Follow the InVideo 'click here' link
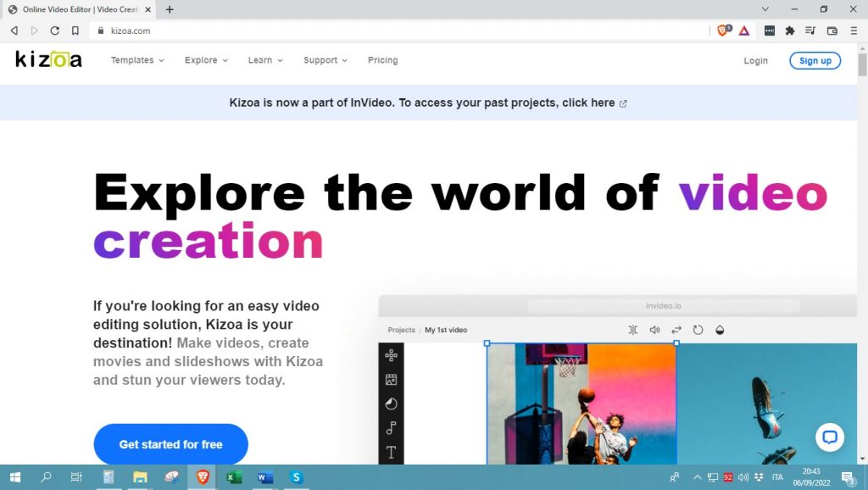The height and width of the screenshot is (490, 868). click(x=598, y=102)
